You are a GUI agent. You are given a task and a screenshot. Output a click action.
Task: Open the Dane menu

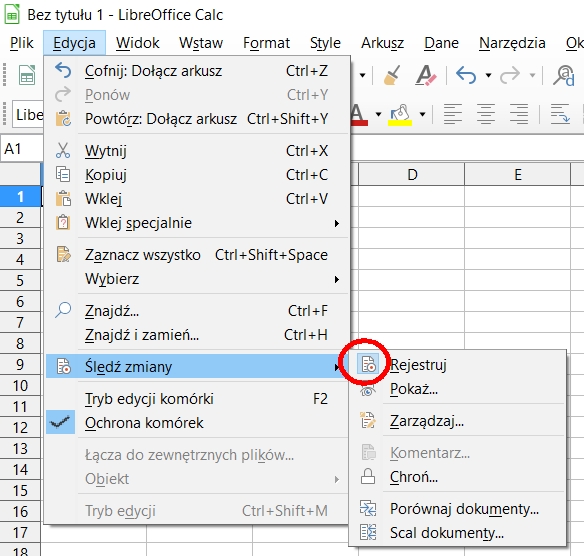coord(441,43)
